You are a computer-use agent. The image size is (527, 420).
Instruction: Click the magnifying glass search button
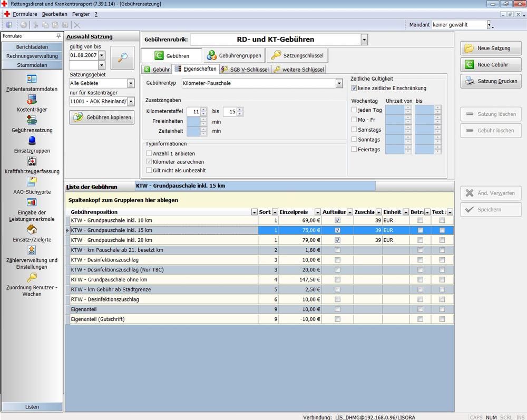pyautogui.click(x=122, y=58)
